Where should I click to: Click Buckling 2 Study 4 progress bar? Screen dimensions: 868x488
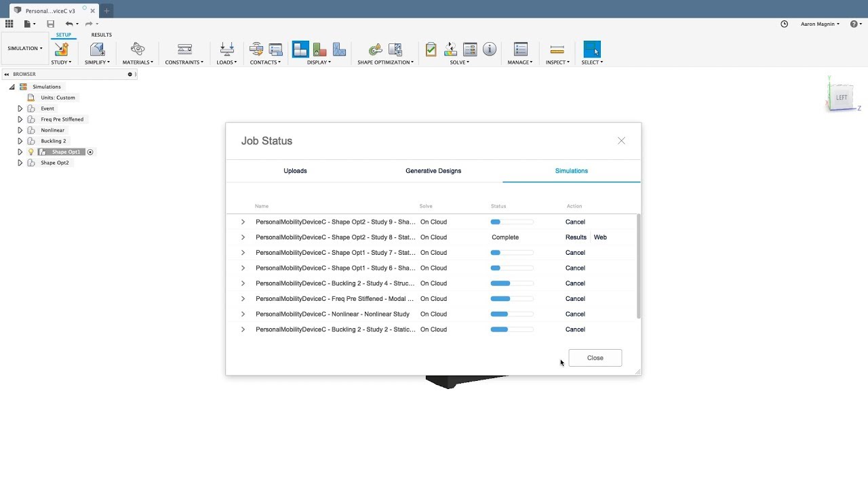pyautogui.click(x=512, y=283)
